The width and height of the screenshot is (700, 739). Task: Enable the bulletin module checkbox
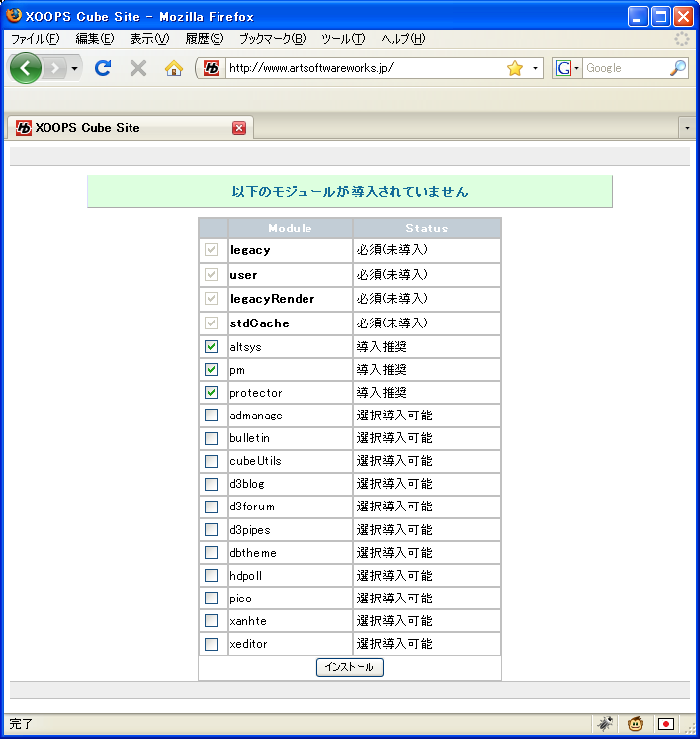212,438
